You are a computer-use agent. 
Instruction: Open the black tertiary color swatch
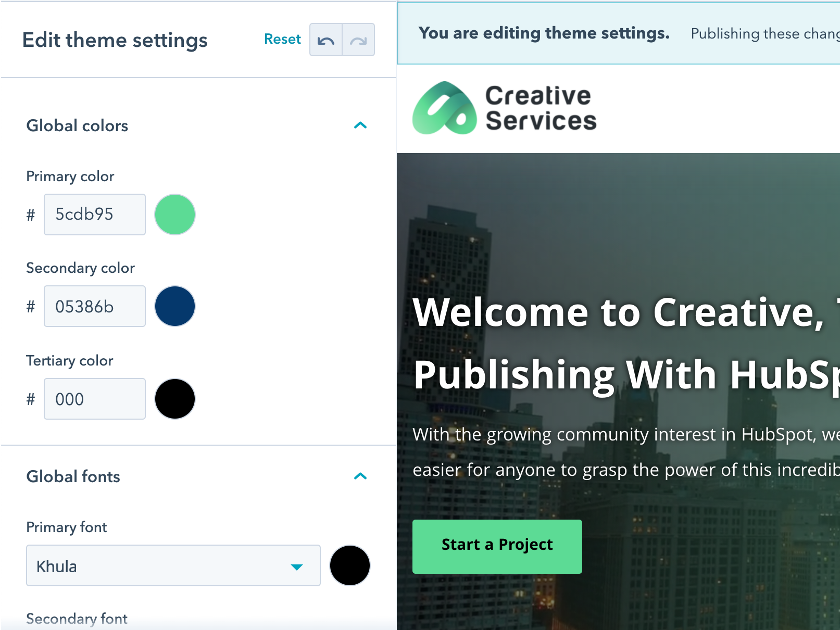pyautogui.click(x=175, y=399)
